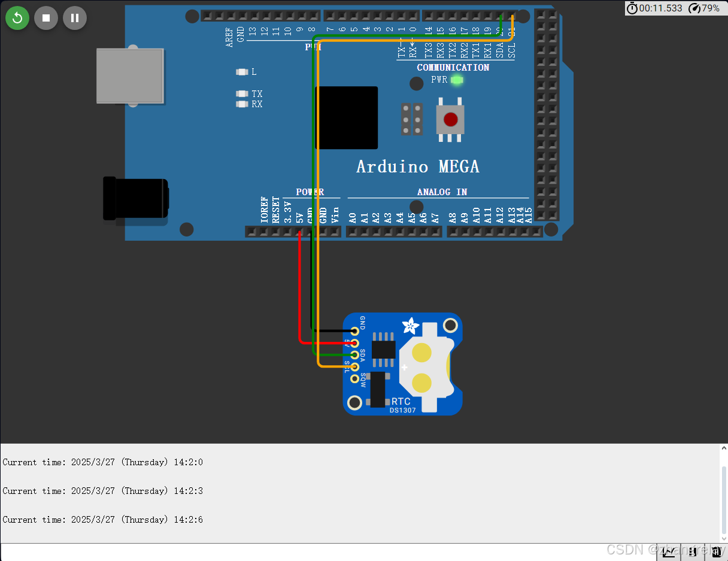Click the 79% performance gauge icon
The width and height of the screenshot is (728, 561).
(694, 8)
